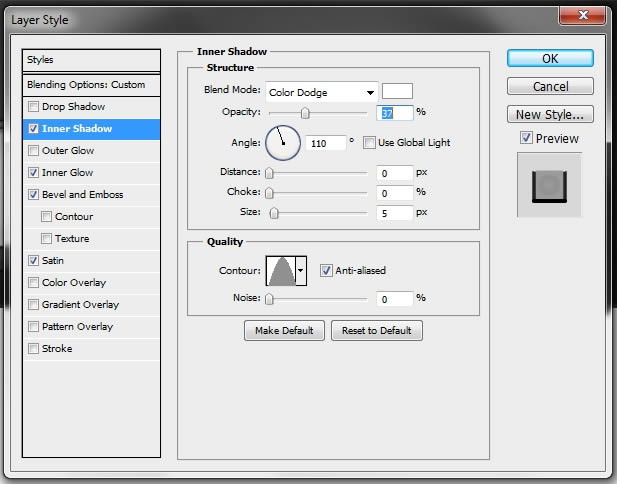
Task: Click the Choke value field
Action: (x=395, y=193)
